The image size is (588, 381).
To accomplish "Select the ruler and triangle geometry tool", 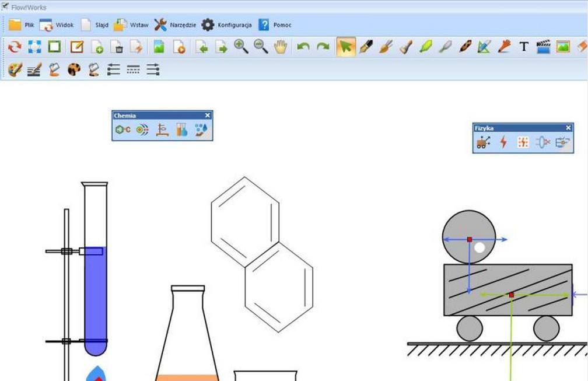I will click(484, 47).
